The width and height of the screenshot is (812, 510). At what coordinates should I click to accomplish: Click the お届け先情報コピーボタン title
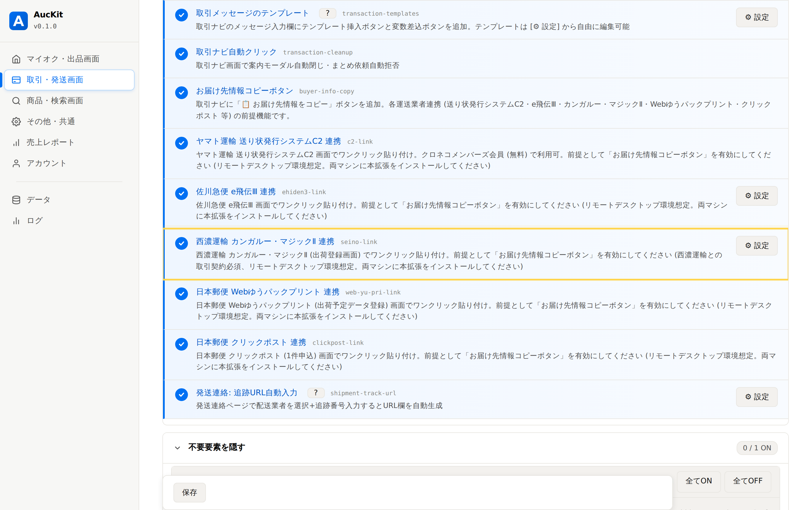[244, 91]
